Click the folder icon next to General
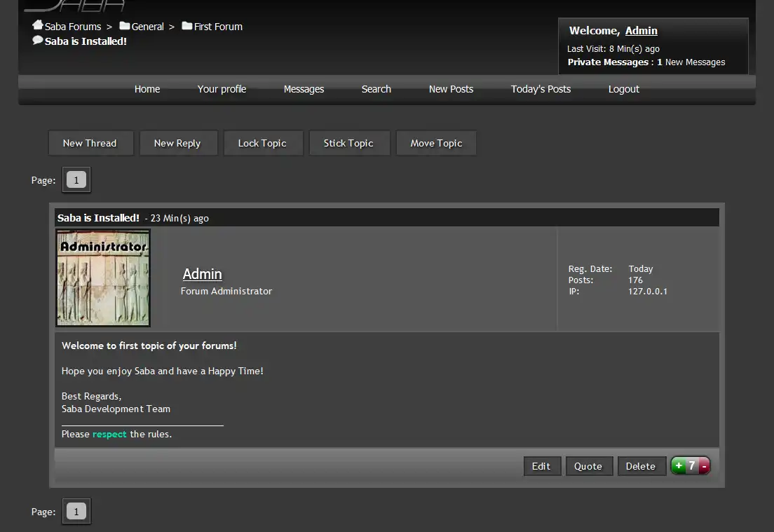 pos(124,26)
